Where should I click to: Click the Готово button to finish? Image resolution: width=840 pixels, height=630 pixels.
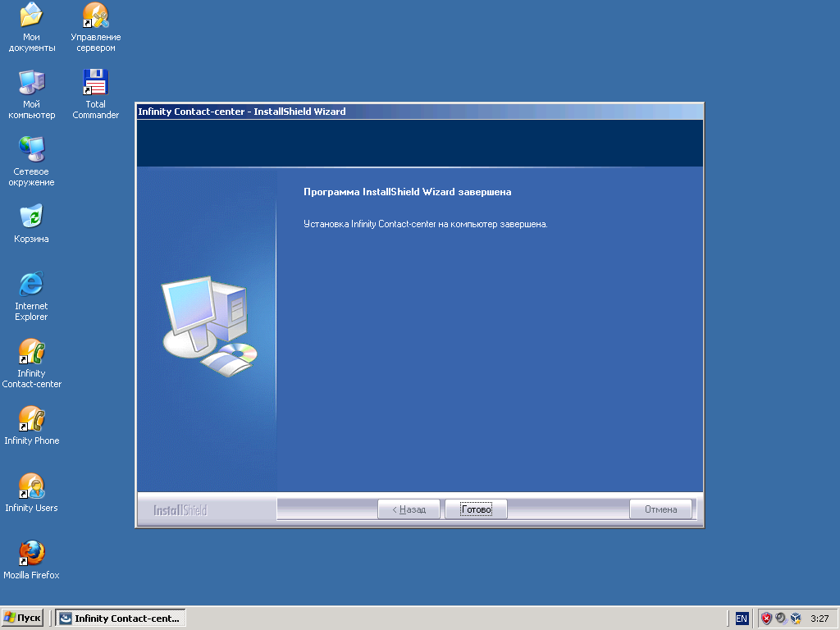coord(477,509)
